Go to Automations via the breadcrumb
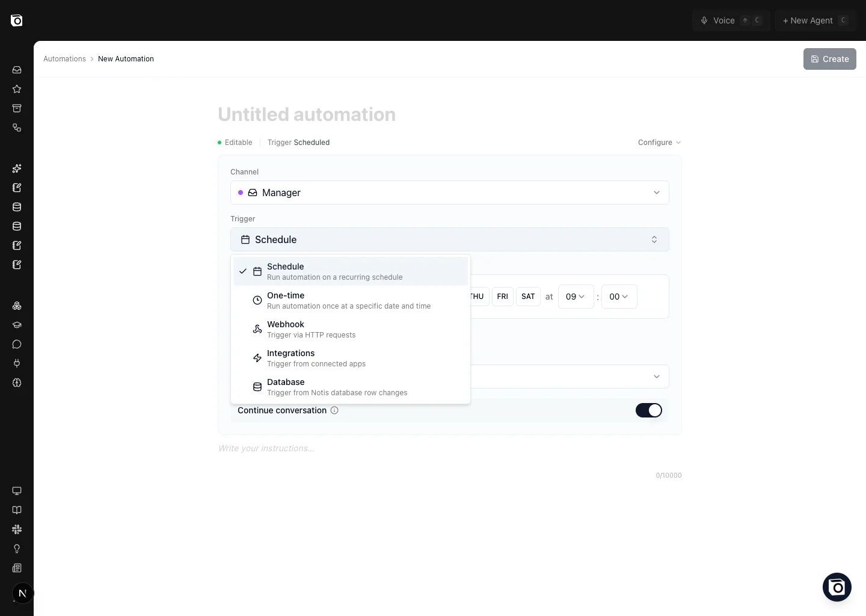Viewport: 866px width, 616px height. point(64,59)
